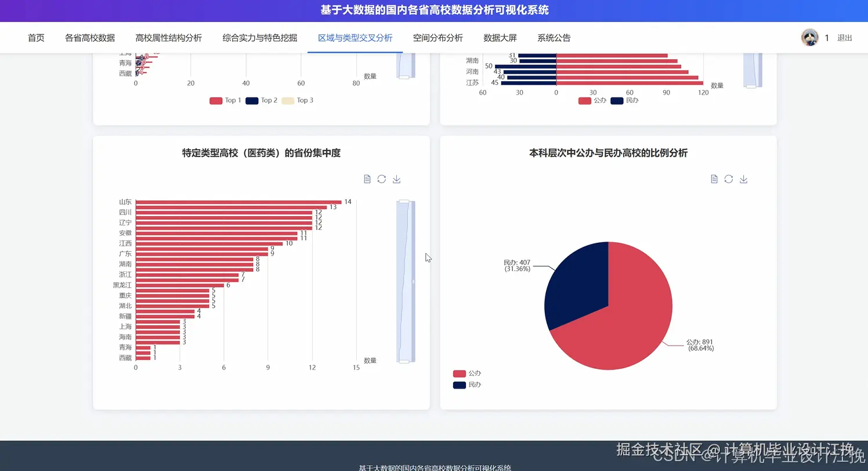Click 河南 label in top-right chart

coord(472,71)
